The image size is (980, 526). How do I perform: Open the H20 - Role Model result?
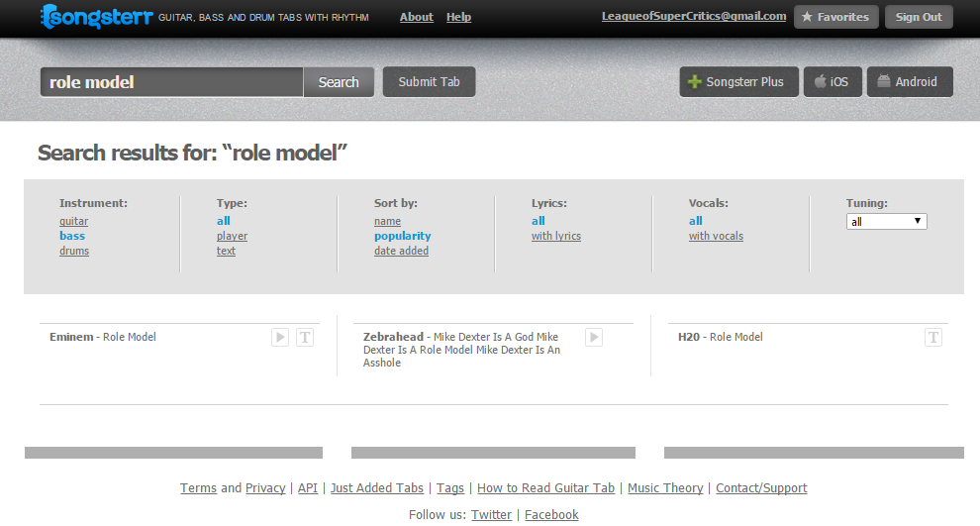tap(721, 337)
